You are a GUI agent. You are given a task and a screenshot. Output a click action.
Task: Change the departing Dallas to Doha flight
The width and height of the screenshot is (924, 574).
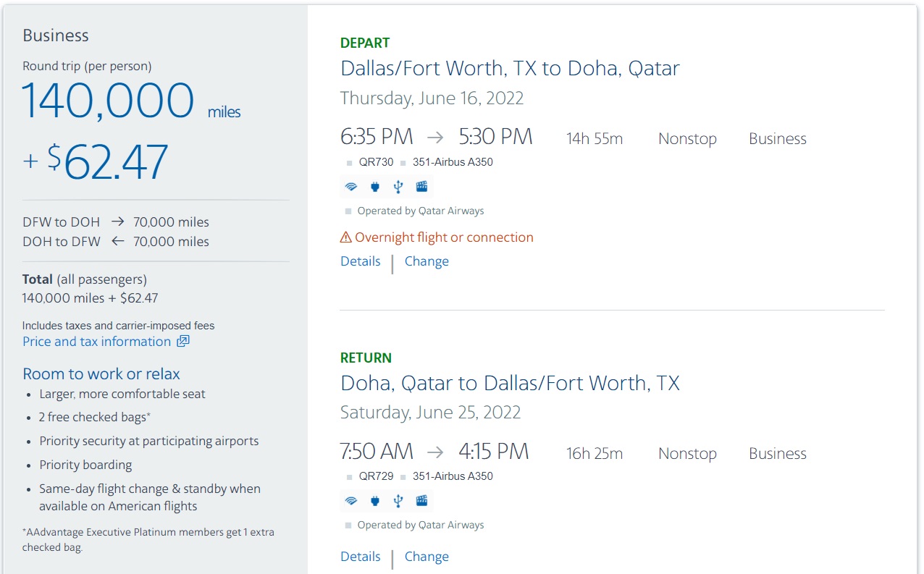point(427,261)
